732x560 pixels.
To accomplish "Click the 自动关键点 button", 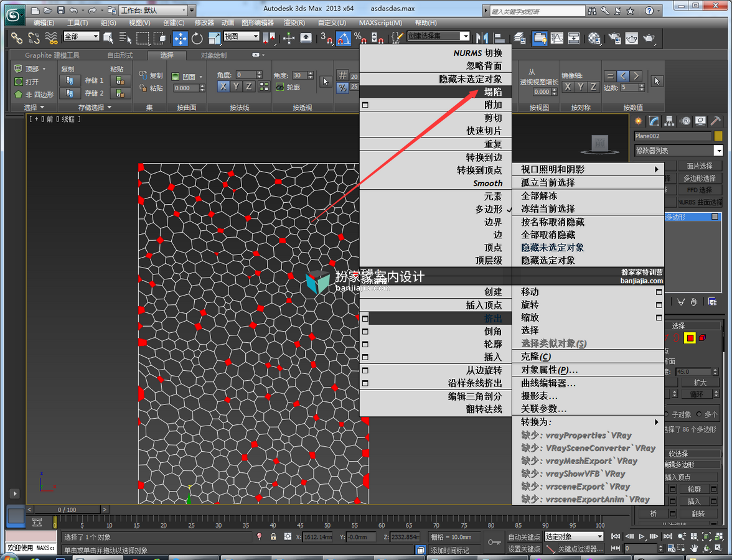I will click(524, 536).
